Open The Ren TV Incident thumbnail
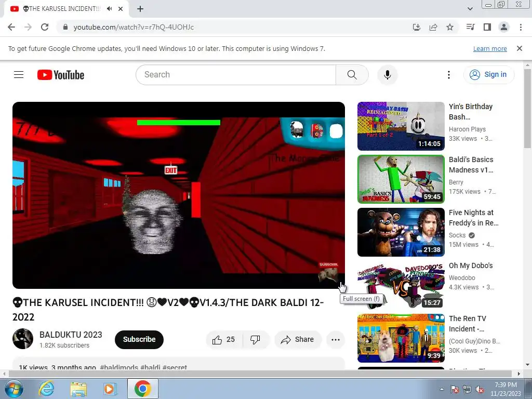532x399 pixels. (401, 338)
